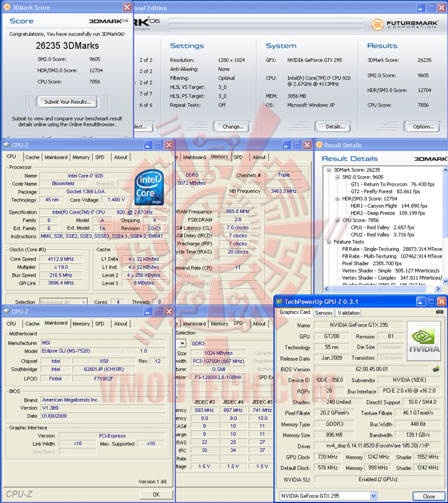Click the 26235 3DMarks score text
Screen dimensions: 448x503
coord(67,45)
